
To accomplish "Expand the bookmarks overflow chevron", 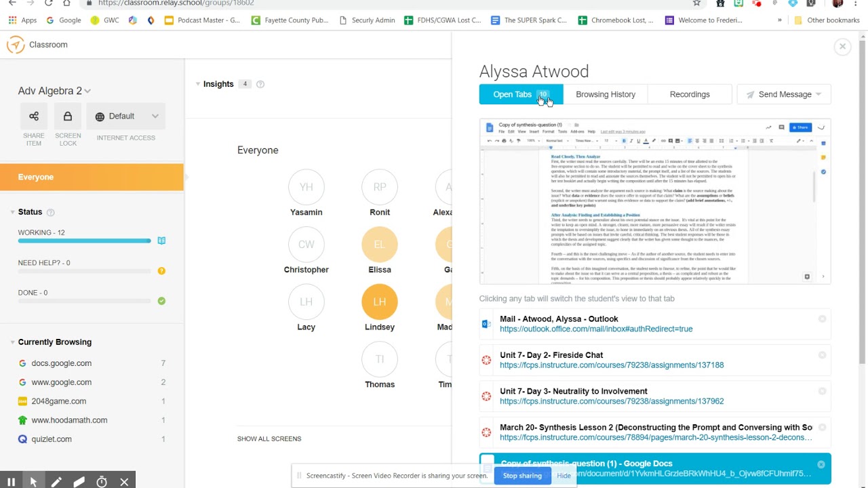I will pos(780,20).
